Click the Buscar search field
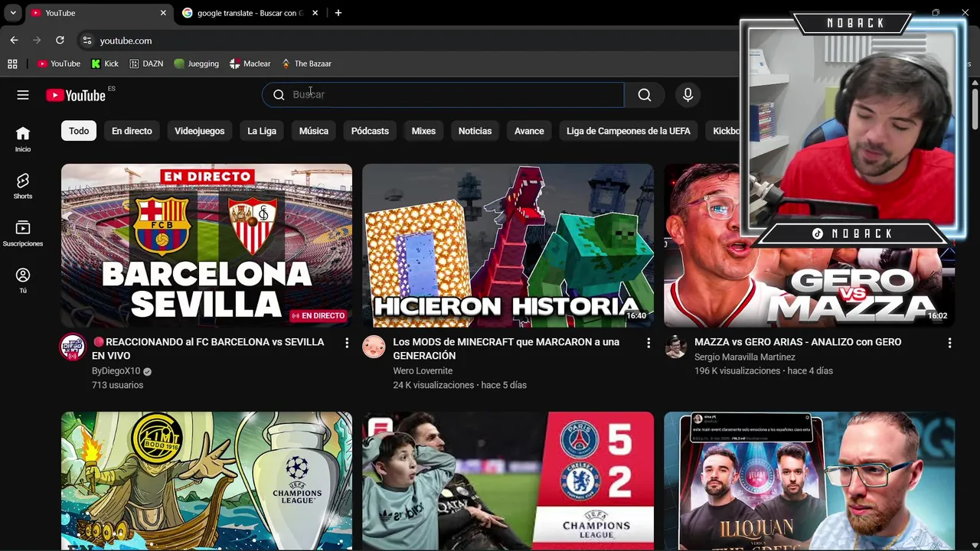This screenshot has width=980, height=551. (x=443, y=95)
